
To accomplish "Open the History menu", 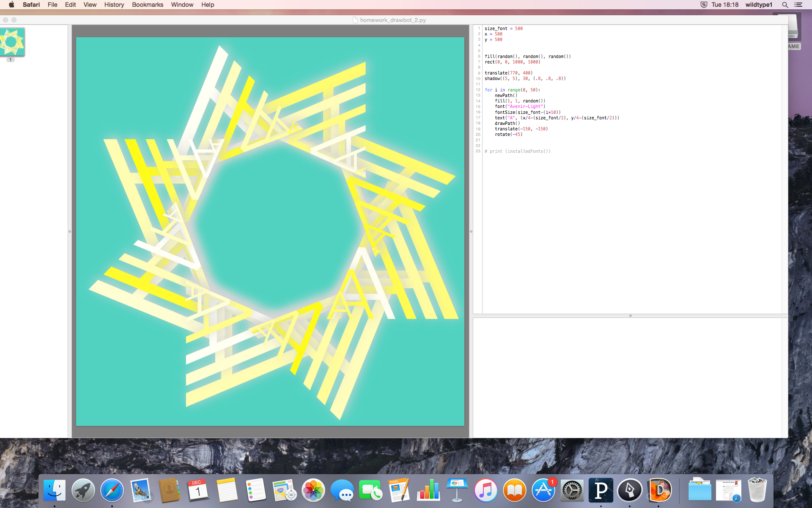I will click(x=114, y=5).
